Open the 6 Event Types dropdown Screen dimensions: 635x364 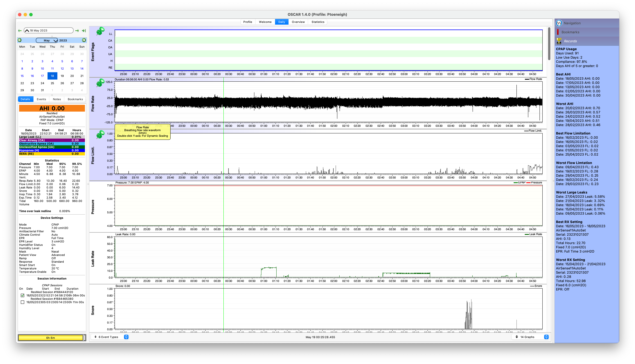pyautogui.click(x=110, y=337)
